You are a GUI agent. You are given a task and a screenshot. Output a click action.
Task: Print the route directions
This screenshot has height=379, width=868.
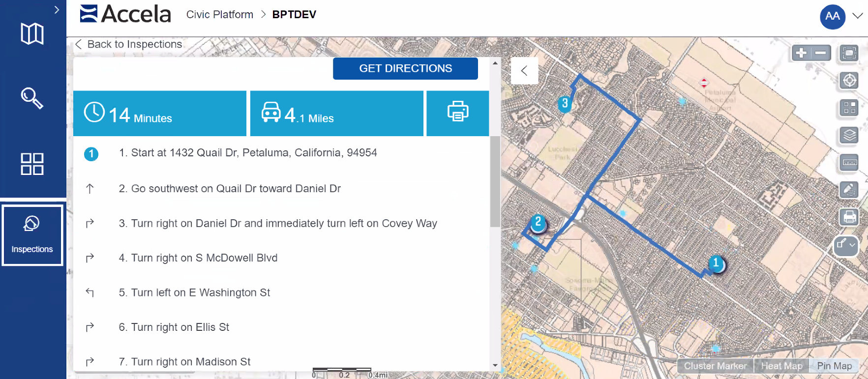457,113
